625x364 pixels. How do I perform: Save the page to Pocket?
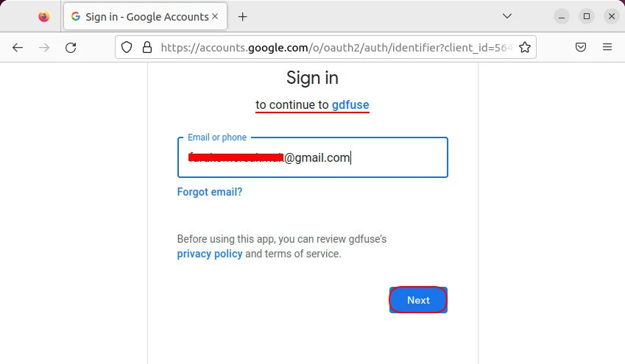[581, 47]
